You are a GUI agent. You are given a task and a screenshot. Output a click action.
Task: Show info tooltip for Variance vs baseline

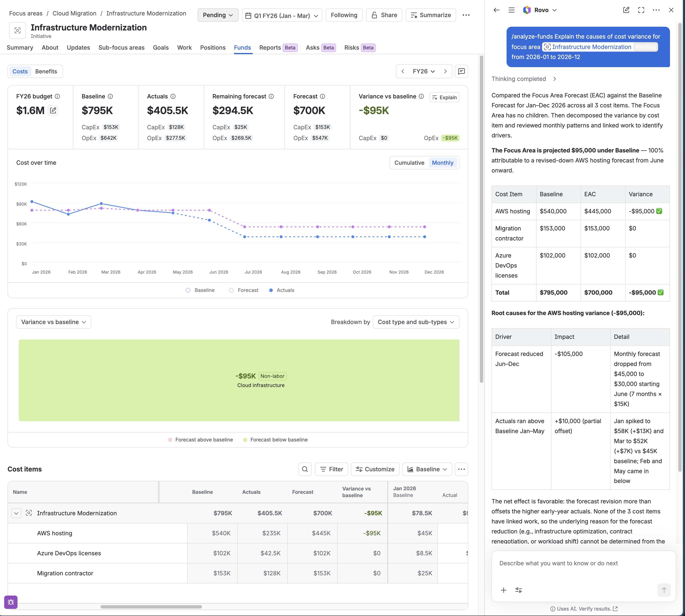tap(421, 97)
